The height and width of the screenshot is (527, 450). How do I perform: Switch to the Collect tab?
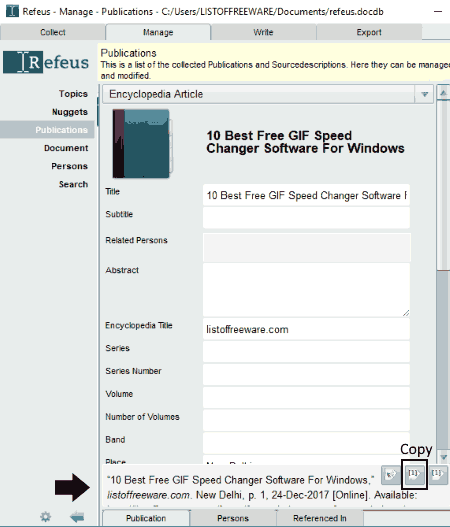click(53, 32)
